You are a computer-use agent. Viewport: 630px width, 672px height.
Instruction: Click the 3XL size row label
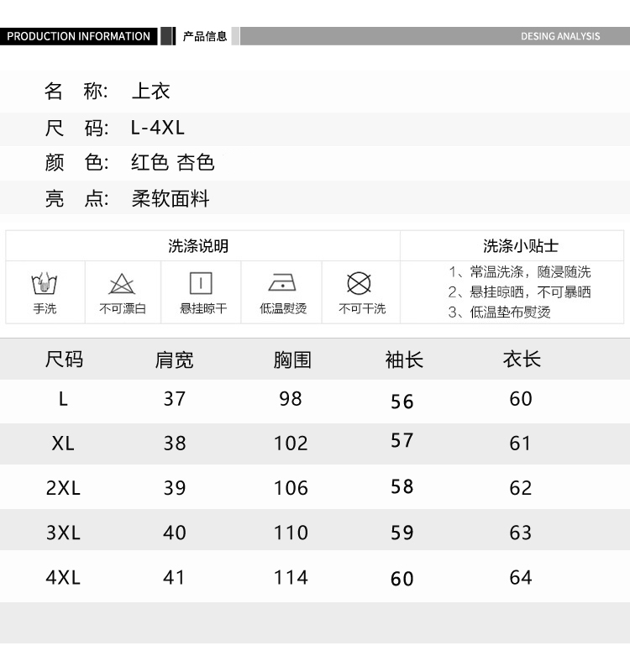click(63, 533)
